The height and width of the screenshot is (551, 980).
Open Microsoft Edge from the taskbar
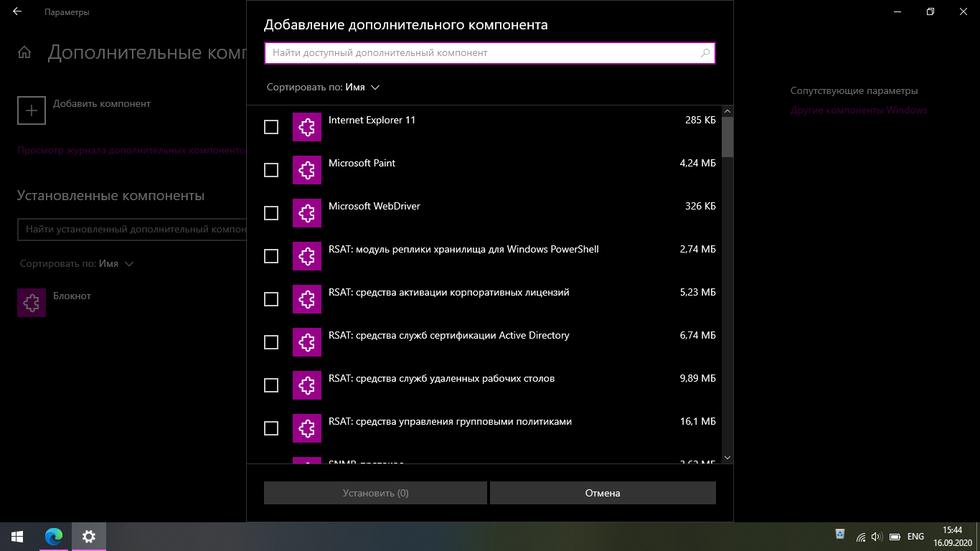pyautogui.click(x=54, y=536)
